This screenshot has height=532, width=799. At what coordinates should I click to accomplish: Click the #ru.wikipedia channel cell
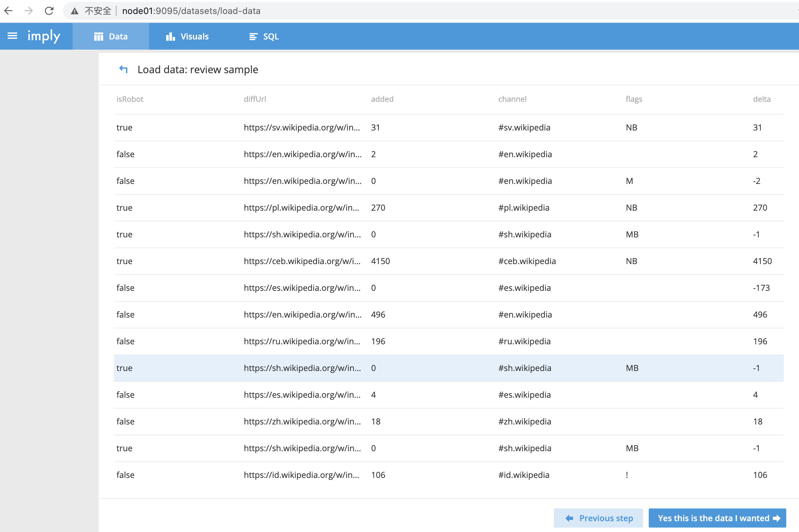(x=524, y=341)
